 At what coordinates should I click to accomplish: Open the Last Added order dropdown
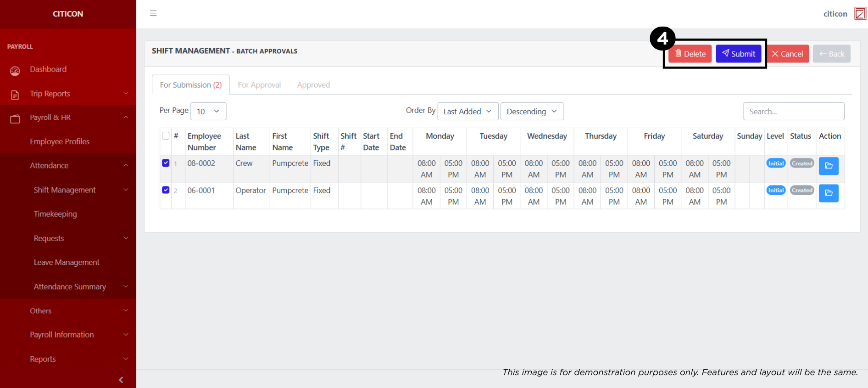(467, 112)
